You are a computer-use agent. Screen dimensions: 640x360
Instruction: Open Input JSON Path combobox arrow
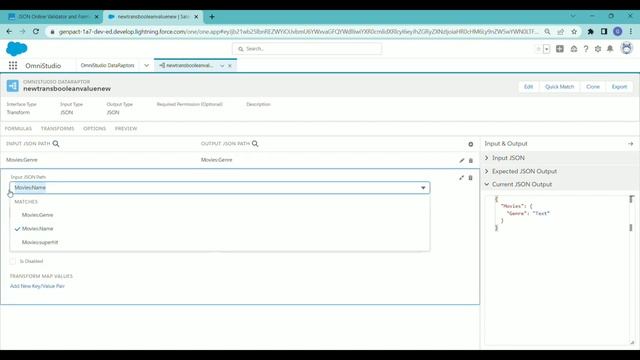(x=423, y=188)
